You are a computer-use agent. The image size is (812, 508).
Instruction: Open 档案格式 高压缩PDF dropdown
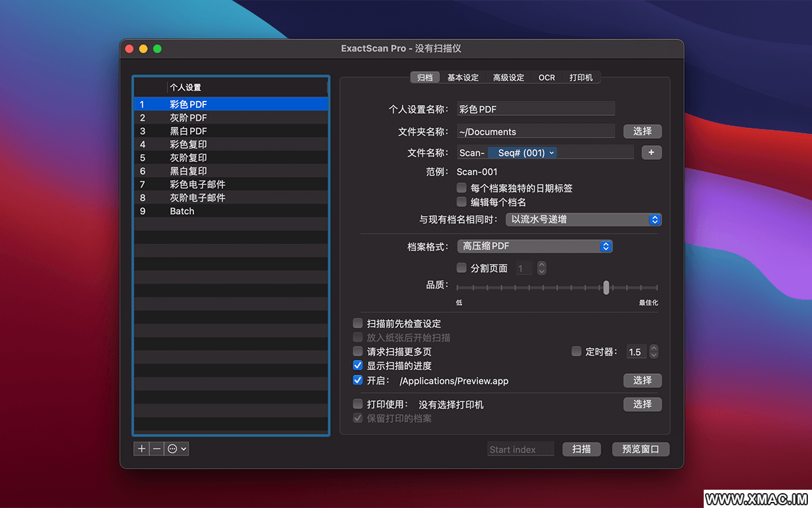[x=535, y=247]
